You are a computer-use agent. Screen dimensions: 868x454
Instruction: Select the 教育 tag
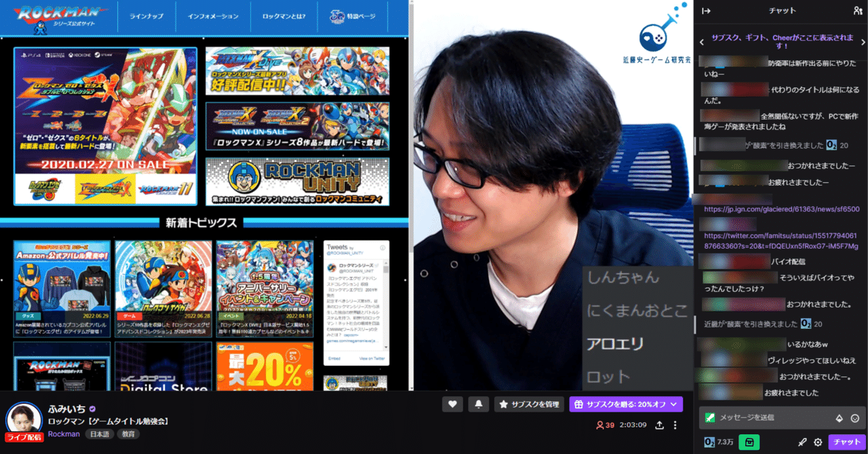pyautogui.click(x=128, y=434)
